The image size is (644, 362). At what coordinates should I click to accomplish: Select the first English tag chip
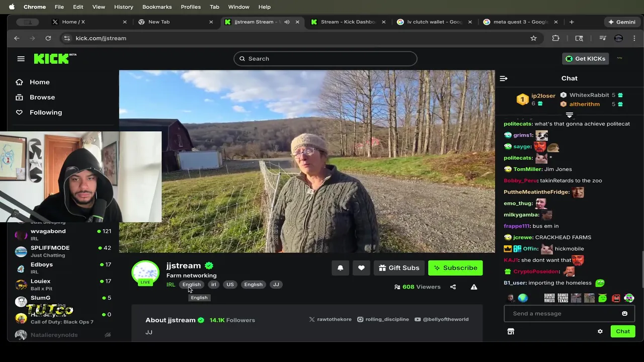(x=191, y=285)
